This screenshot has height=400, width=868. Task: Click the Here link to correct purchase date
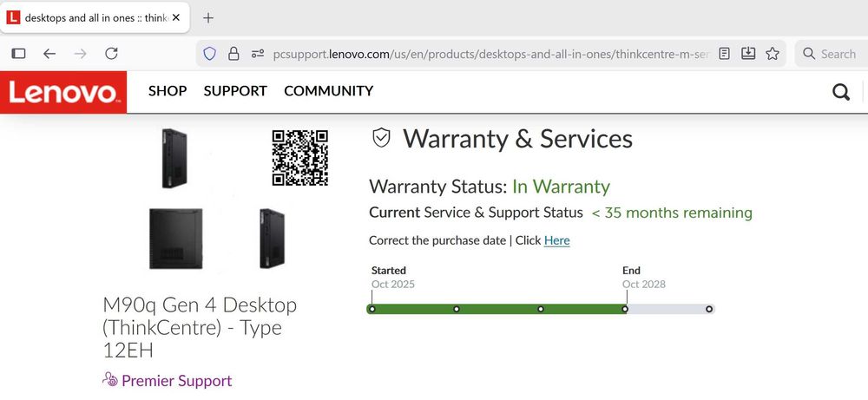click(557, 240)
